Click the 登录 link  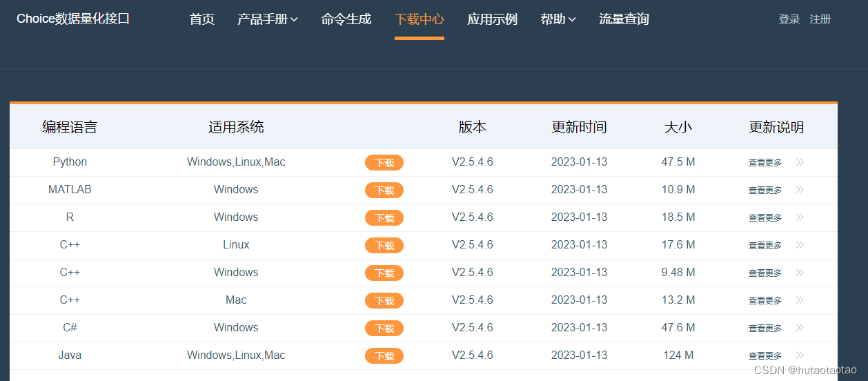pyautogui.click(x=789, y=19)
